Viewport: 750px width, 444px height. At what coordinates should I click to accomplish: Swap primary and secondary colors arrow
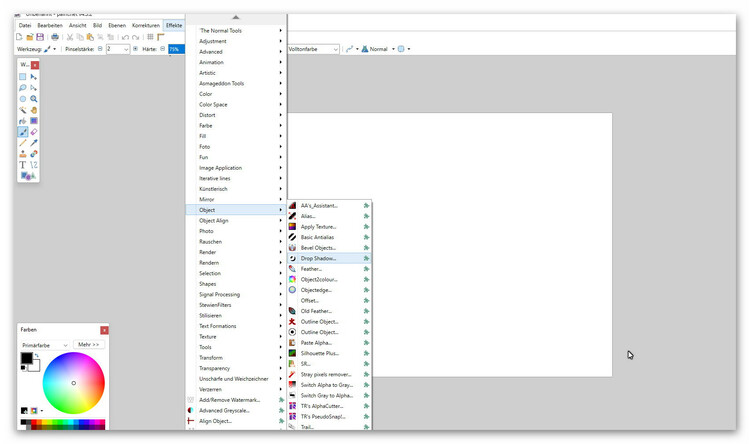(37, 355)
